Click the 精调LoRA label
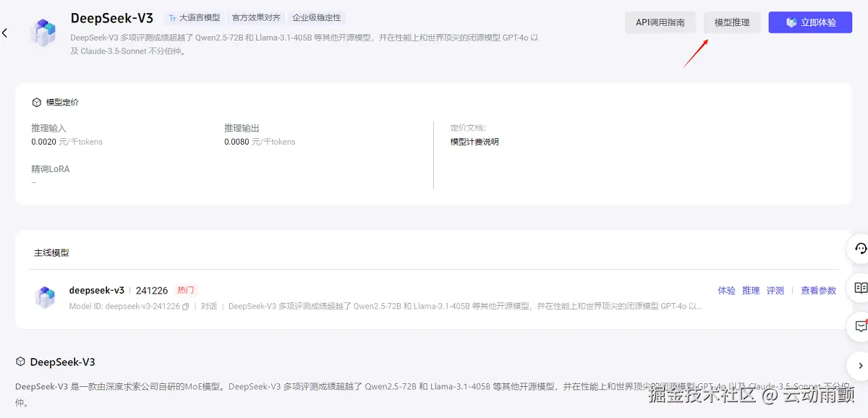The image size is (868, 418). tap(51, 169)
